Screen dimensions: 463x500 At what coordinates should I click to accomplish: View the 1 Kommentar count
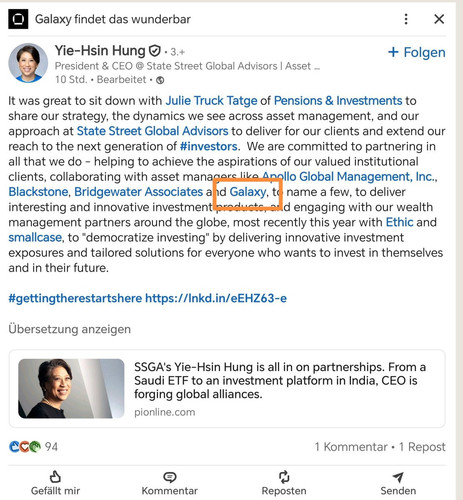point(351,447)
